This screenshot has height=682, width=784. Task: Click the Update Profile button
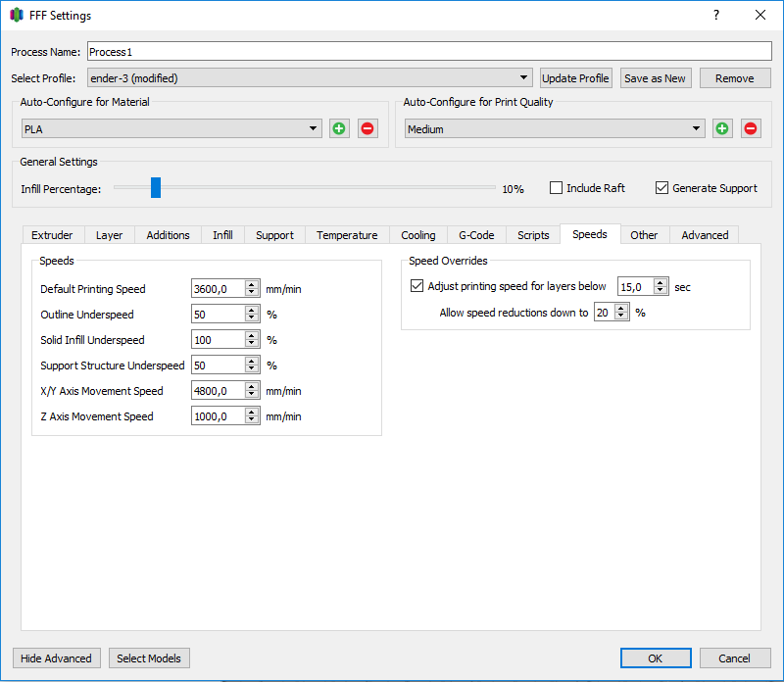coord(575,78)
